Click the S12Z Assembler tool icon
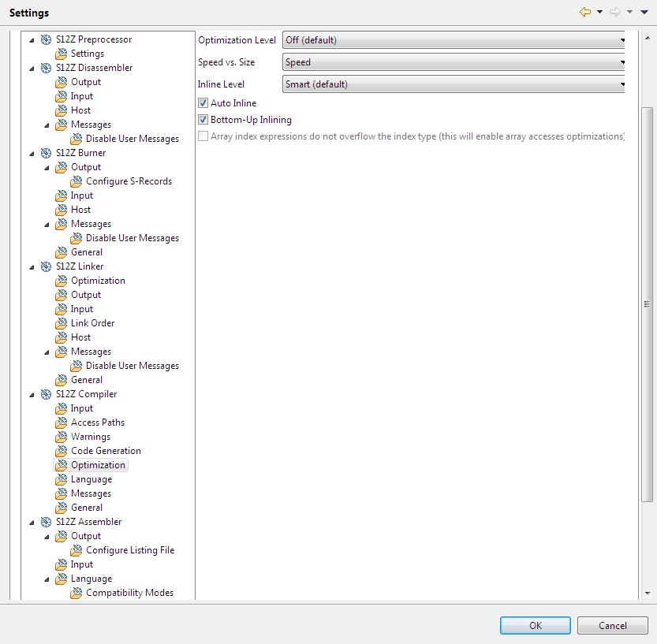Screen dimensions: 657x644 click(x=46, y=522)
